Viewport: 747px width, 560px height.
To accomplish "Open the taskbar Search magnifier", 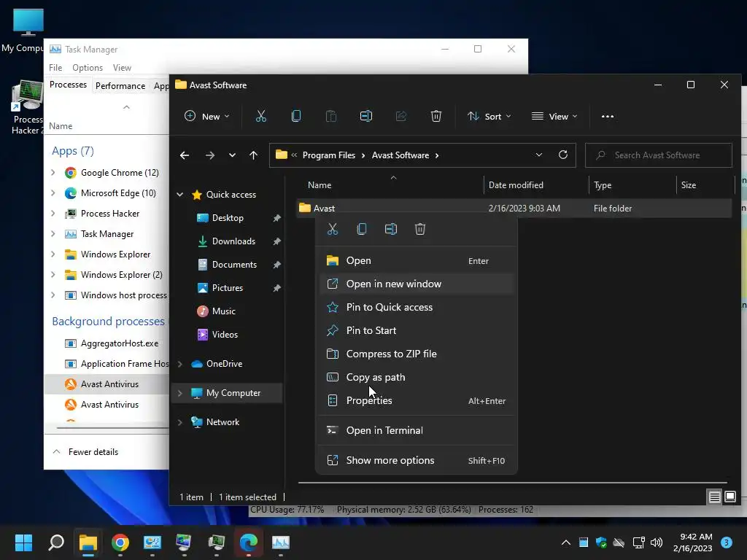I will point(56,542).
